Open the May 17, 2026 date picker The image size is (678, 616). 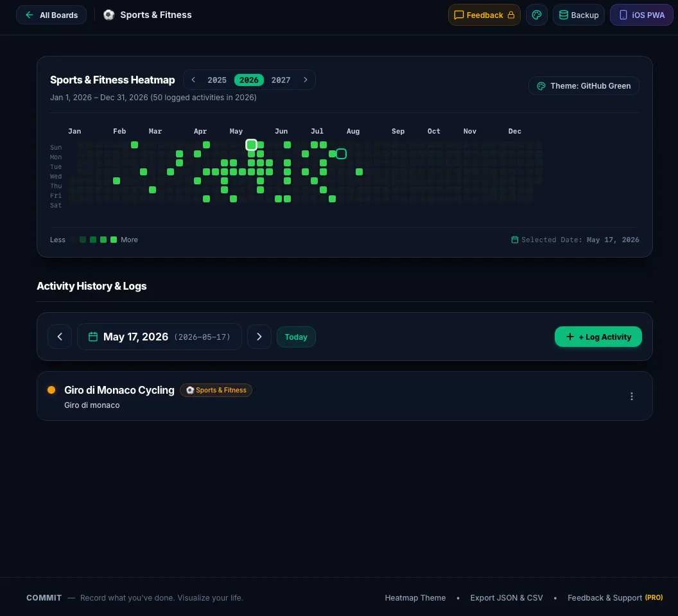coord(160,337)
